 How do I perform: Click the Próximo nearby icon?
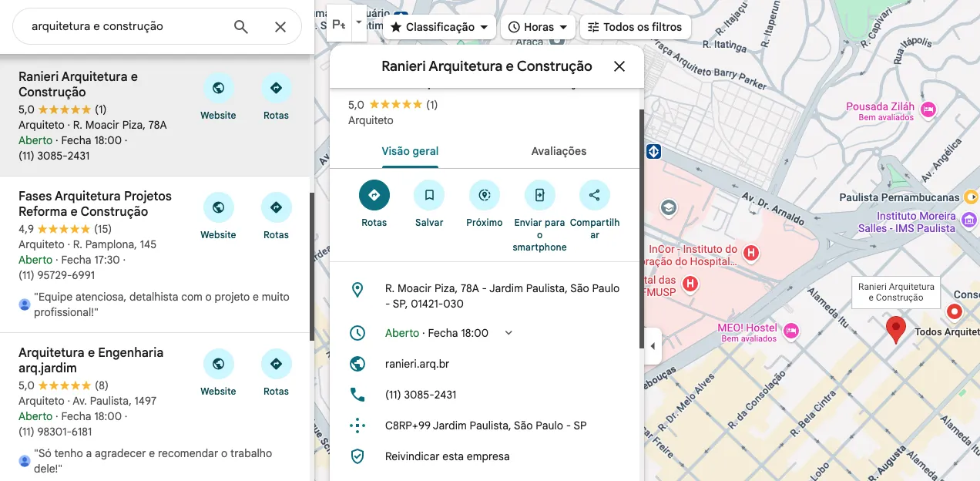pyautogui.click(x=485, y=195)
